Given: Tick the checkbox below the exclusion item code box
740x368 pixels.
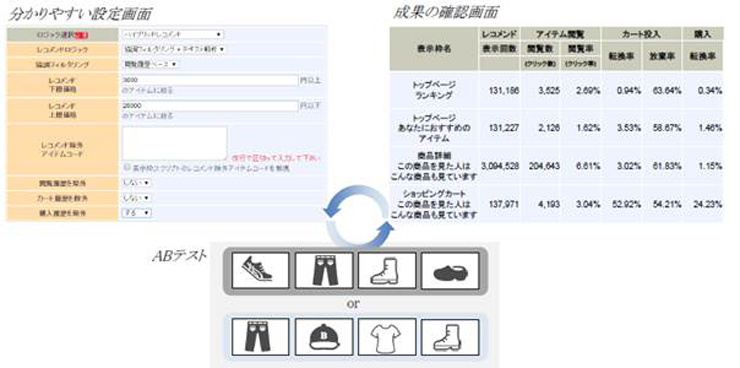Looking at the screenshot, I should [126, 167].
